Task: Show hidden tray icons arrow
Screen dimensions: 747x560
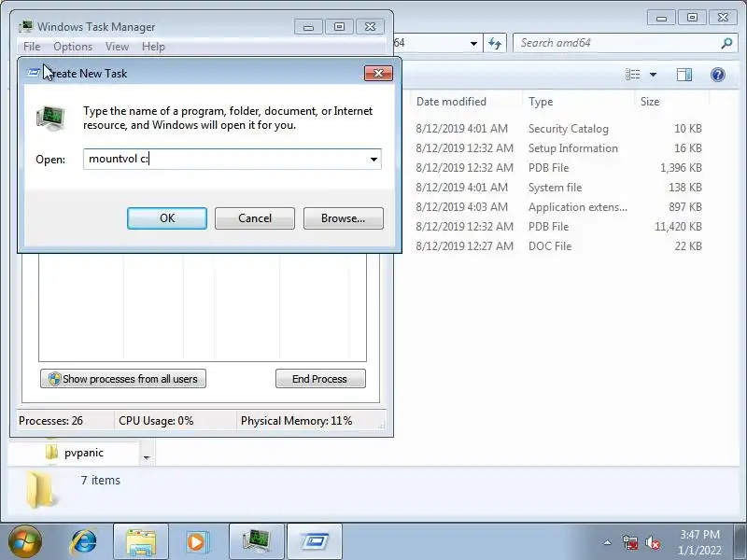Action: 608,542
